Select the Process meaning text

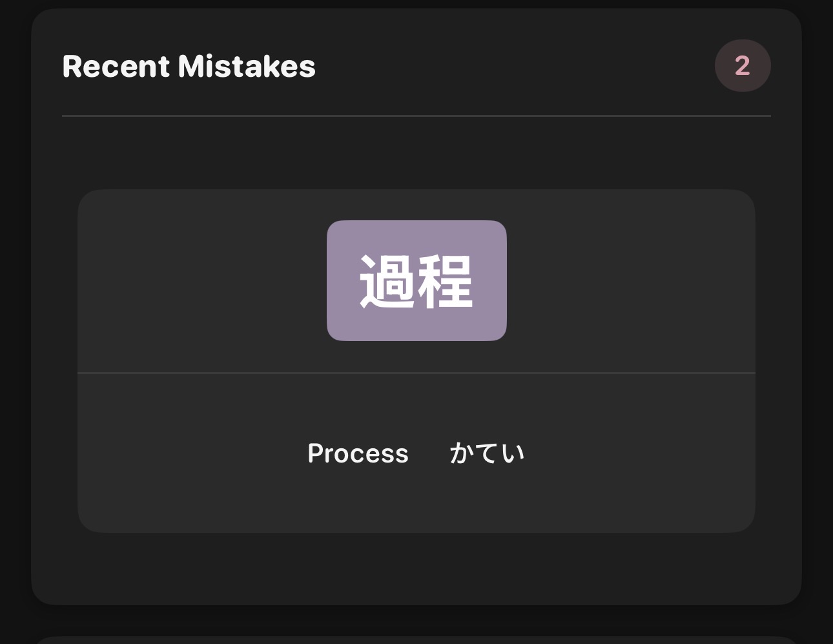pos(358,453)
